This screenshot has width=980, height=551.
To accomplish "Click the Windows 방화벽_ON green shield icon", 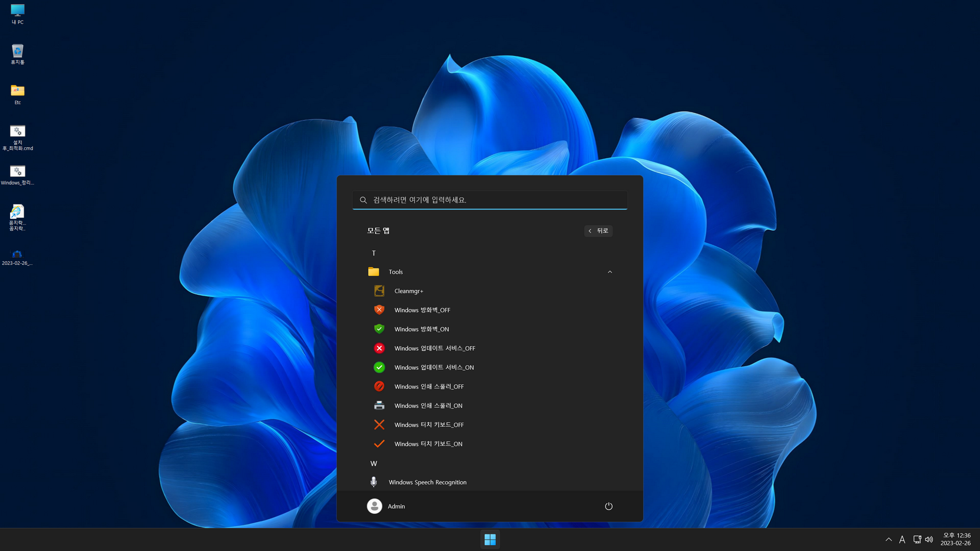I will tap(379, 329).
